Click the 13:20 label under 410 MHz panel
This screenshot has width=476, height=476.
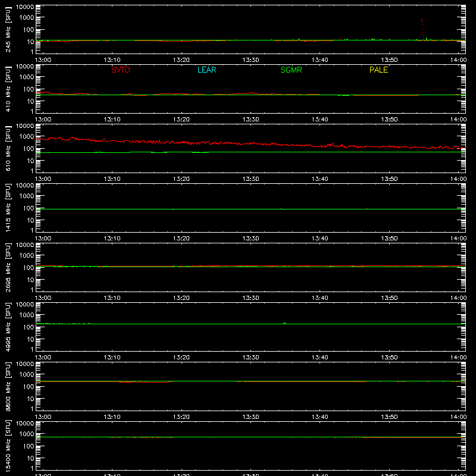coord(181,120)
